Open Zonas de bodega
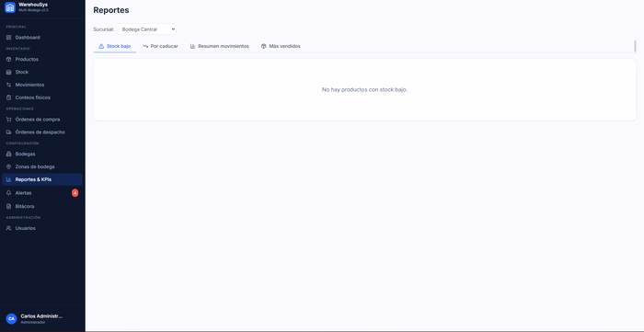Image resolution: width=644 pixels, height=332 pixels. 42,166
